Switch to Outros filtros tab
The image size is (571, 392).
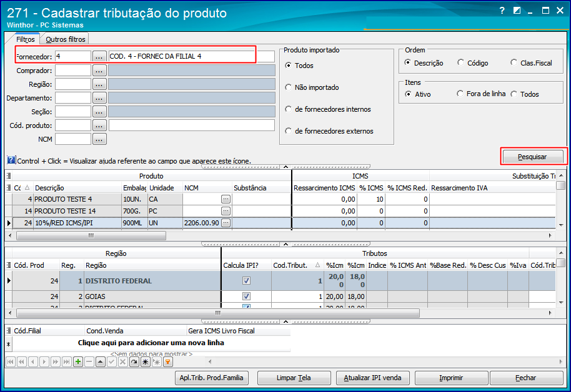point(65,39)
